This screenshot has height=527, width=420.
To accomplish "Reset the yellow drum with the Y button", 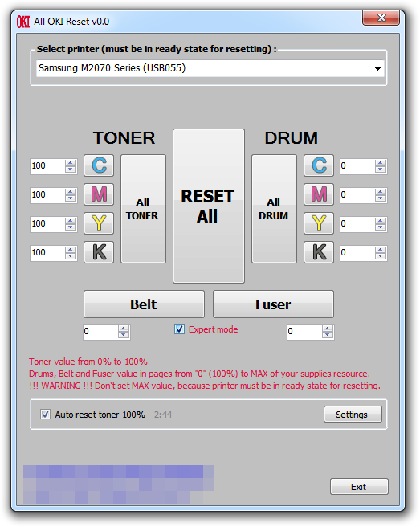I will click(319, 223).
